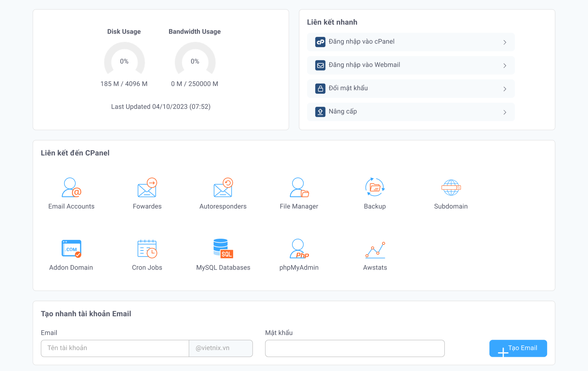Launch phpMyAdmin icon
Viewport: 588px width, 371px height.
(x=299, y=249)
